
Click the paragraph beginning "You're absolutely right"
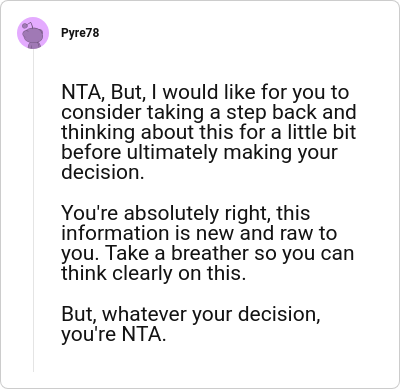(207, 243)
